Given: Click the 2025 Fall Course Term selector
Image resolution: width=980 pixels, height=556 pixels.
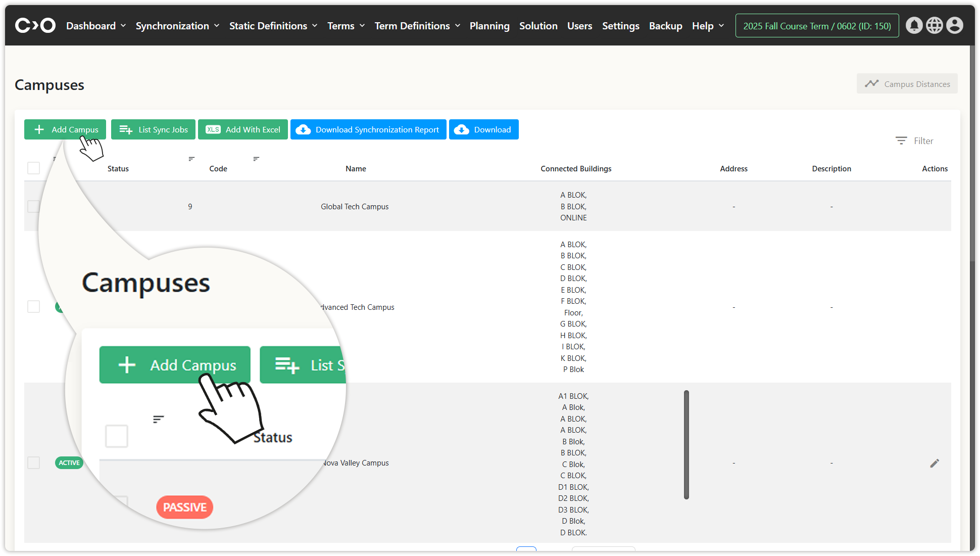Looking at the screenshot, I should 817,26.
